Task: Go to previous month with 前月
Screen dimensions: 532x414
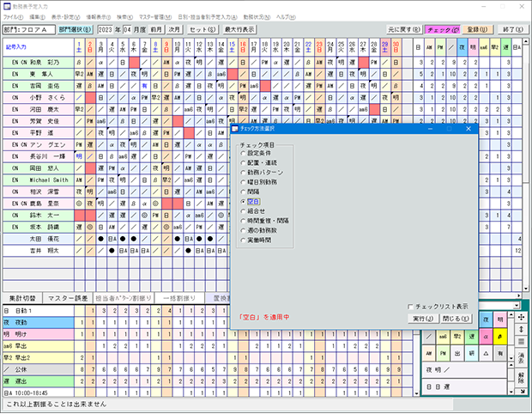Action: click(x=156, y=29)
